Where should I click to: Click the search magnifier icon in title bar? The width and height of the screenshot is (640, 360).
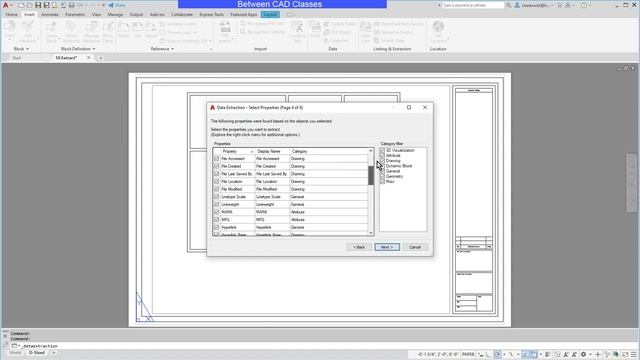pos(509,5)
